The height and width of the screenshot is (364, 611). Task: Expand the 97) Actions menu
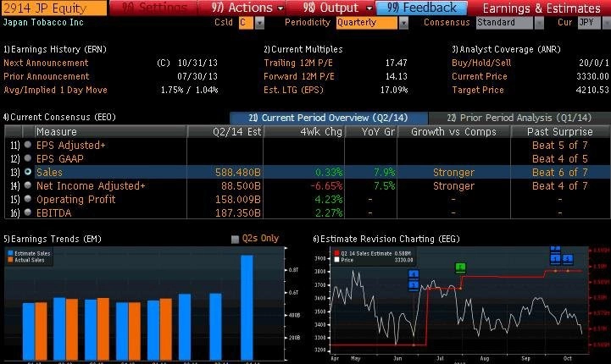(x=247, y=8)
